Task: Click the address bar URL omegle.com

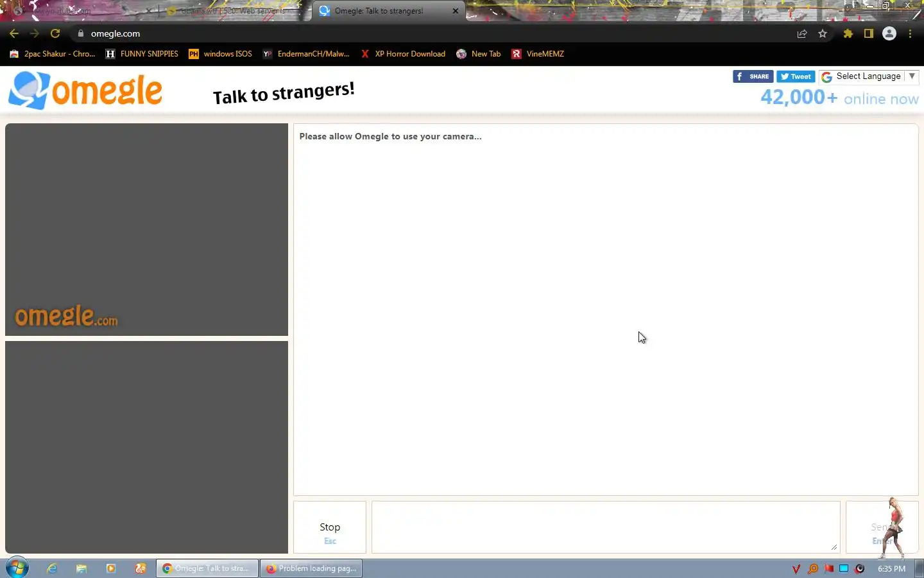Action: tap(116, 33)
